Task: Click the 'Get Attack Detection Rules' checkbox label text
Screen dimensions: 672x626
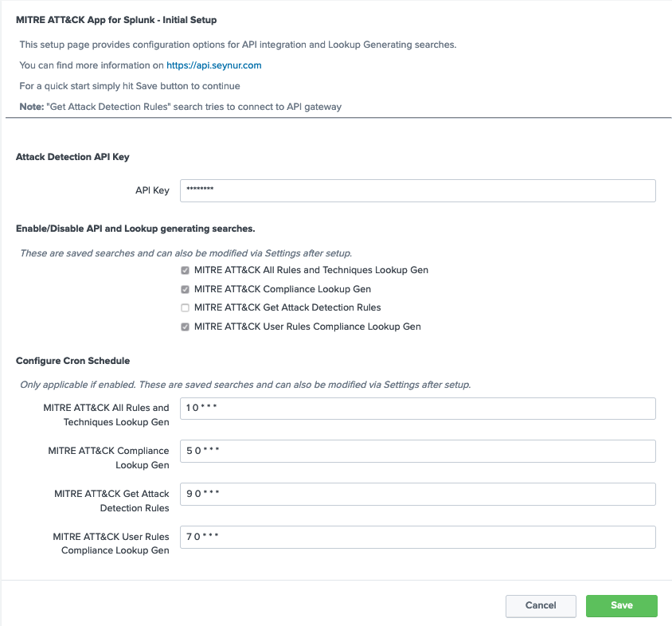Action: [x=287, y=307]
